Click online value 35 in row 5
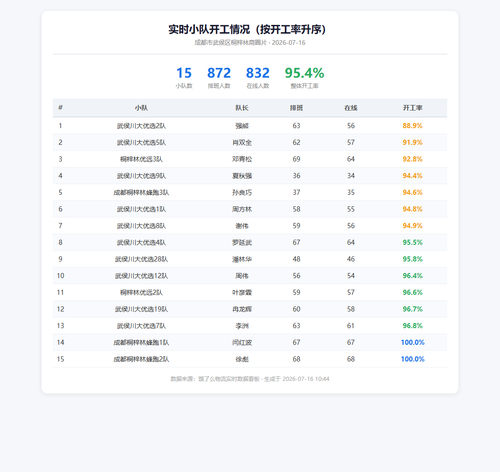The height and width of the screenshot is (472, 500). pos(351,192)
